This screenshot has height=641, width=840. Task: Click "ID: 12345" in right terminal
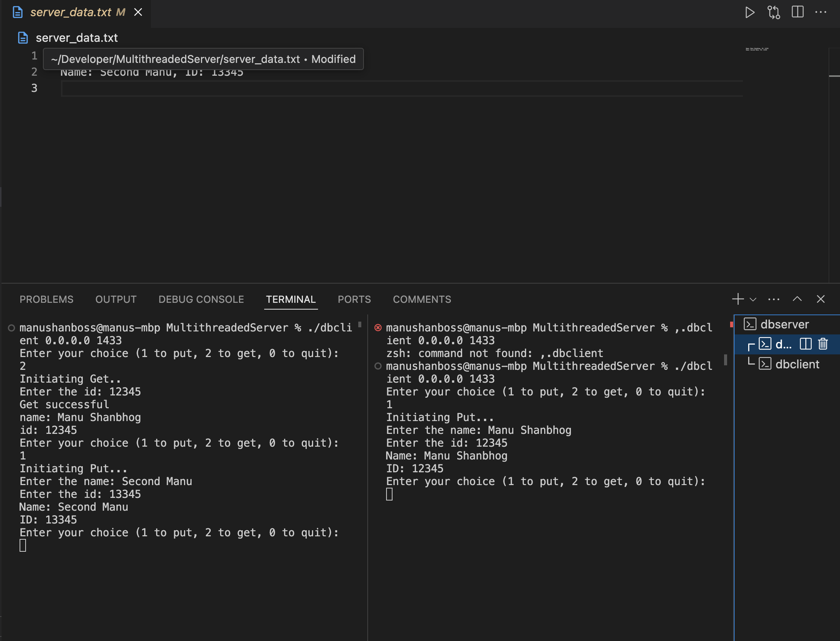[x=415, y=469]
